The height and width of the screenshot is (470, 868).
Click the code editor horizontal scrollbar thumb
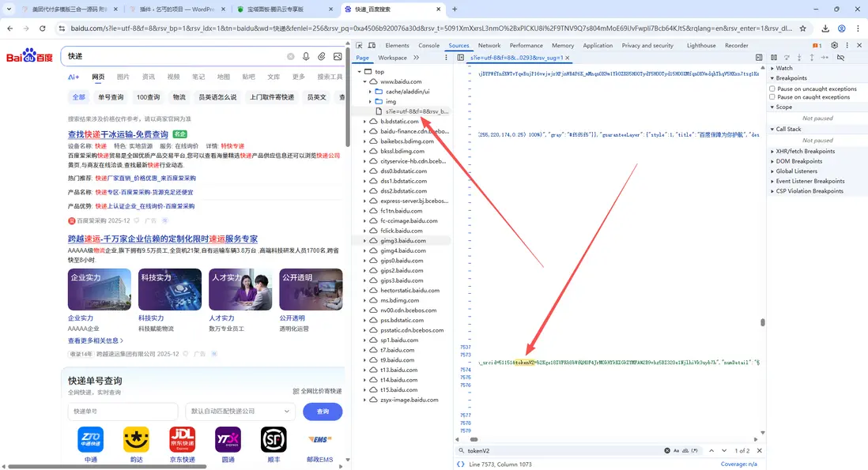tap(474, 439)
